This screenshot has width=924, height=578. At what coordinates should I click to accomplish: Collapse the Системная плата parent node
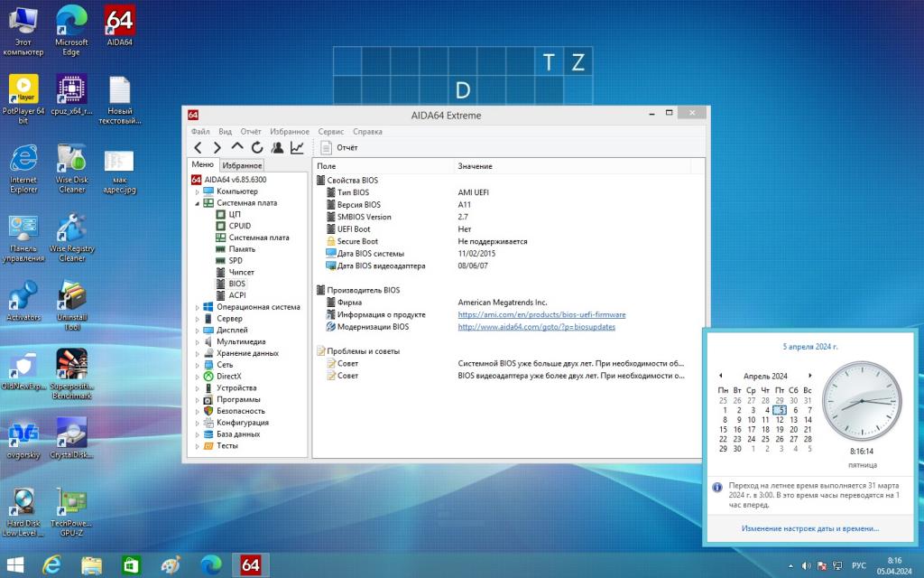198,203
